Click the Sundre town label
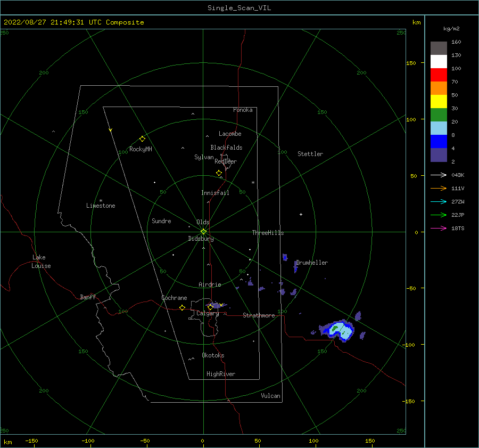This screenshot has height=448, width=479. click(x=161, y=221)
